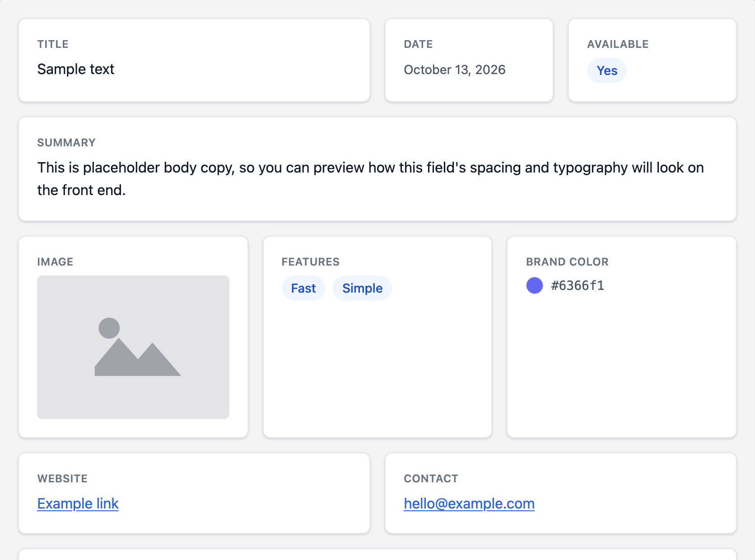This screenshot has width=755, height=560.
Task: Click the Yes availability badge
Action: (x=606, y=70)
